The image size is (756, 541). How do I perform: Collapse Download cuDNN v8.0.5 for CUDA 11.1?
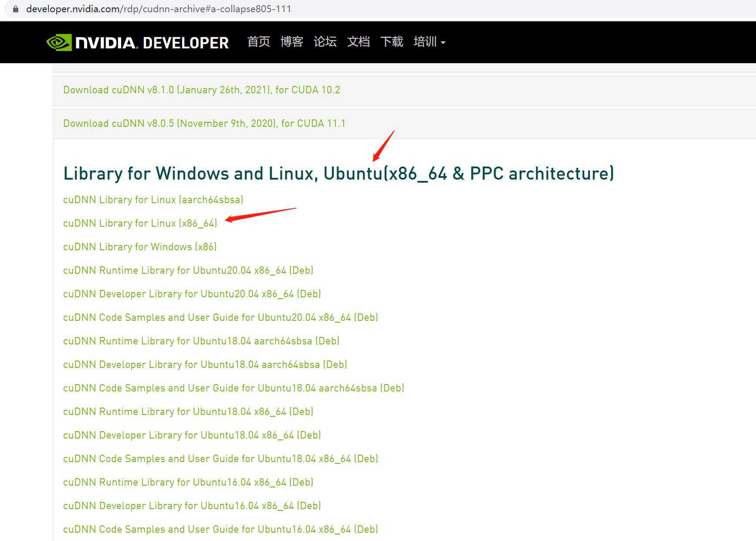[x=204, y=123]
